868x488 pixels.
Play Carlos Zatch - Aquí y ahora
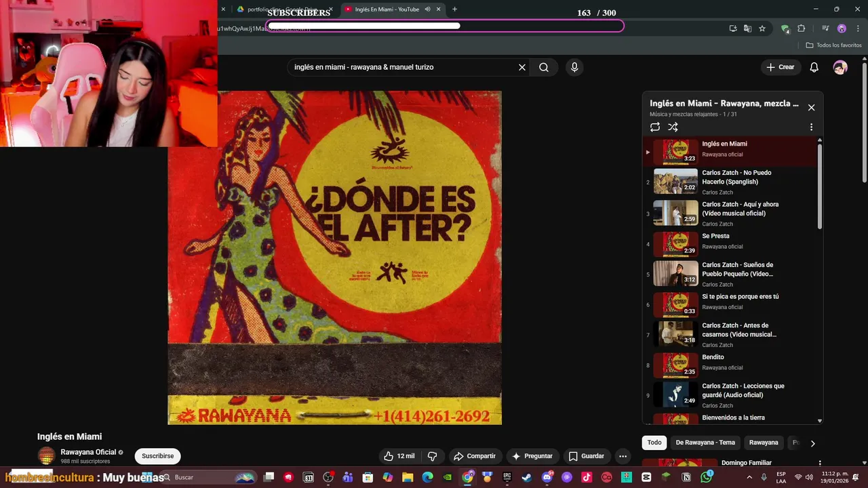point(730,213)
